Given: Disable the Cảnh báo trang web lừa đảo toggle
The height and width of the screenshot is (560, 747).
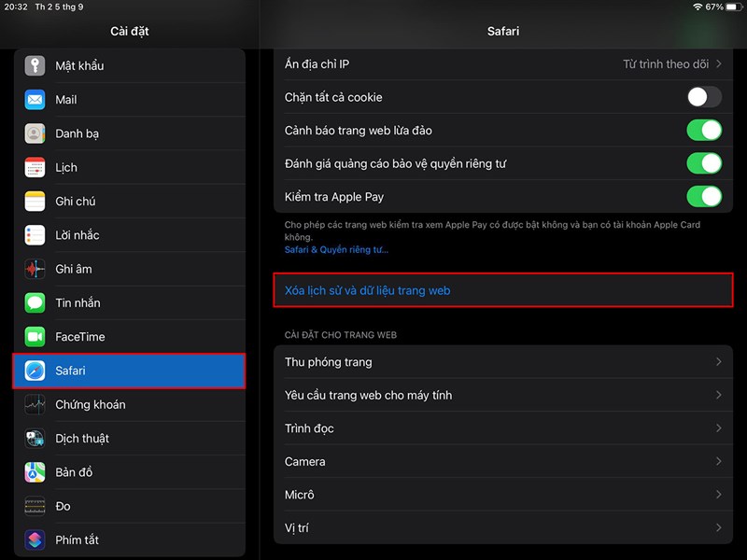Looking at the screenshot, I should (x=703, y=131).
